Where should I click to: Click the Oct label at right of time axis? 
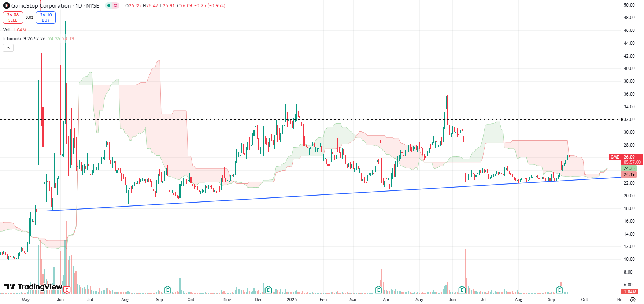[x=585, y=300]
